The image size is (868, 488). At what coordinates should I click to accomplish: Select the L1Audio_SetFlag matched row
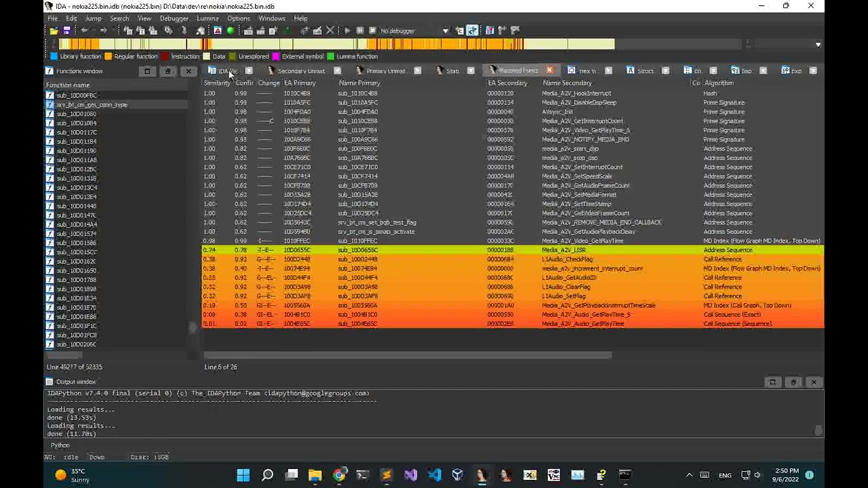pos(513,296)
